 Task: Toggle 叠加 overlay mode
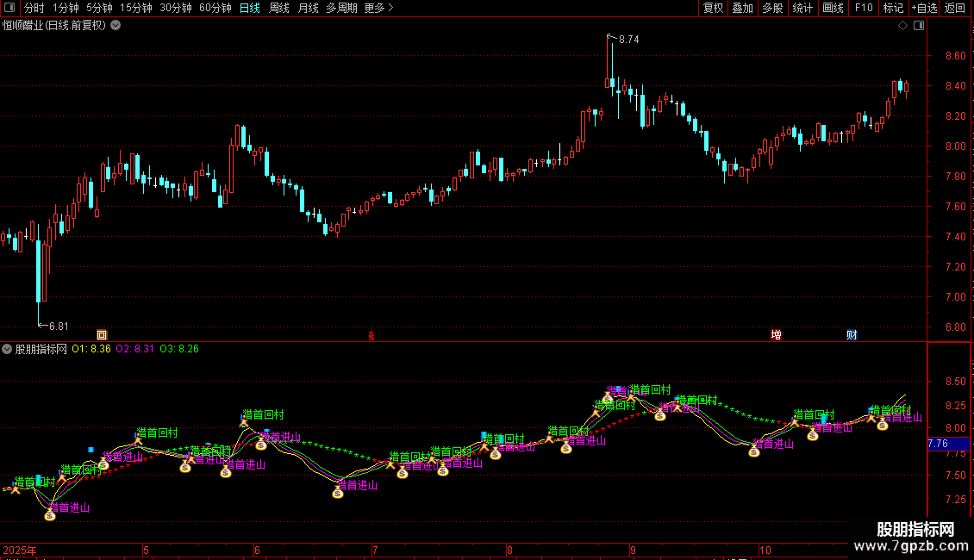(742, 8)
